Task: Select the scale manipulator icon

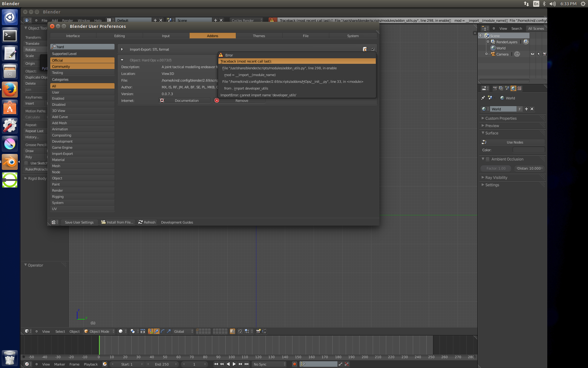Action: [x=169, y=331]
